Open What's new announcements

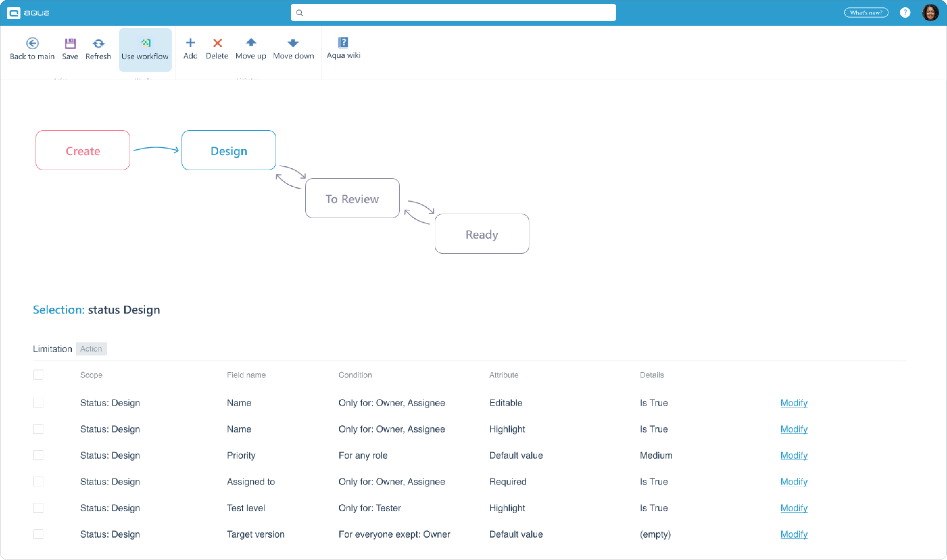point(866,12)
